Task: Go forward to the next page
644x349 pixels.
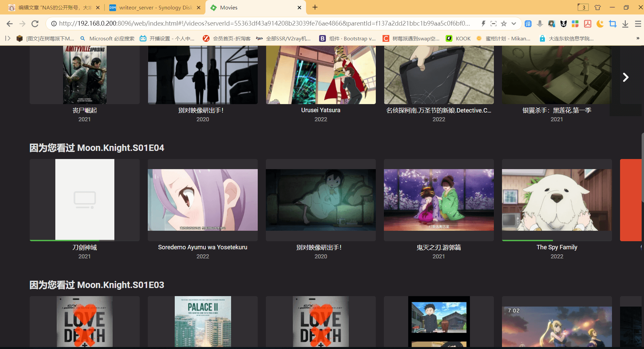Action: 22,24
